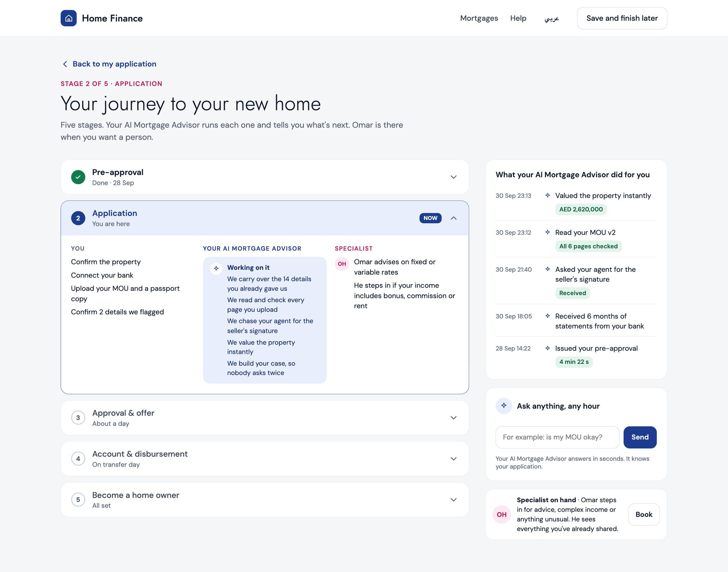Viewport: 728px width, 572px height.
Task: Click the back chevron before 'Back to my application'
Action: pyautogui.click(x=65, y=64)
